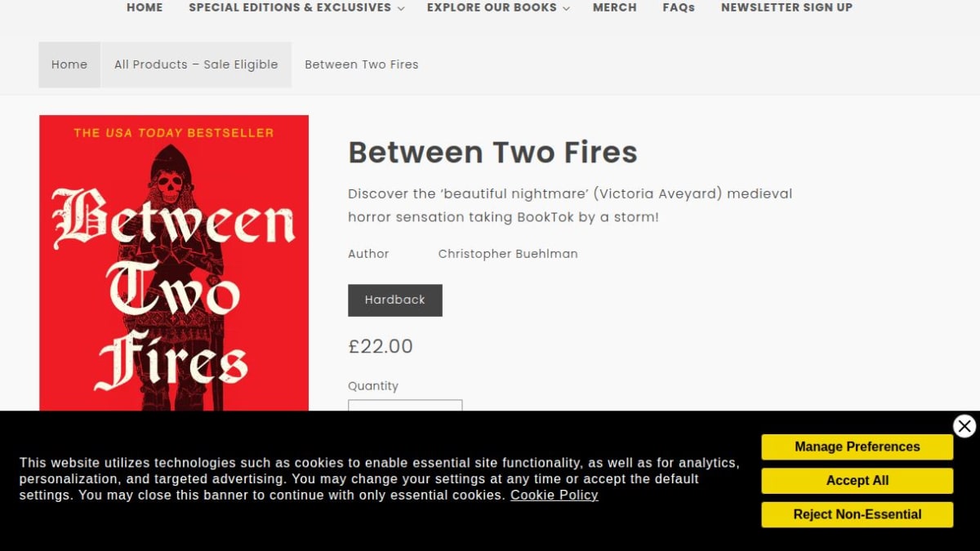
Task: Click the Between Two Fires cover image
Action: point(174,263)
